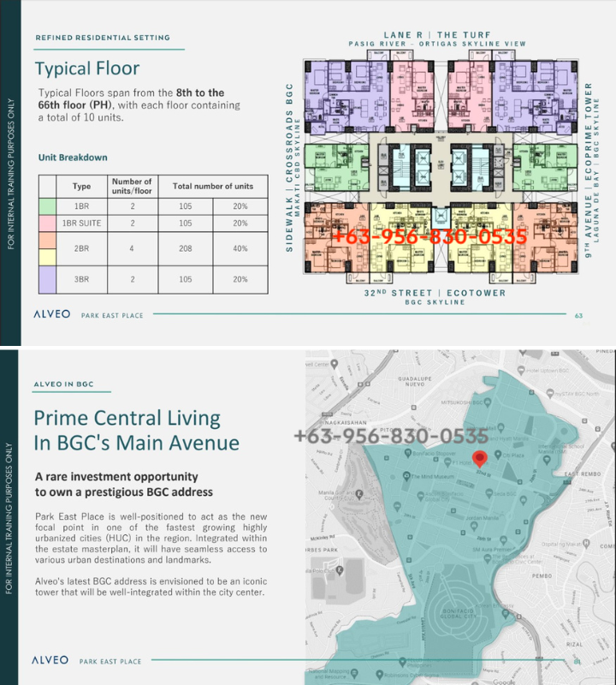Click the Ospital ng Makati marker
Image resolution: width=616 pixels, height=685 pixels.
[x=586, y=544]
